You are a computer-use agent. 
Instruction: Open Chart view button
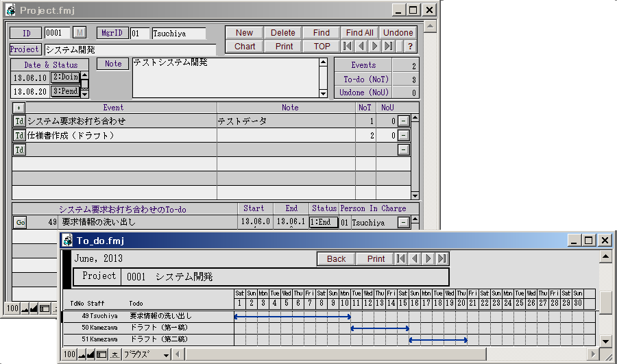(244, 47)
